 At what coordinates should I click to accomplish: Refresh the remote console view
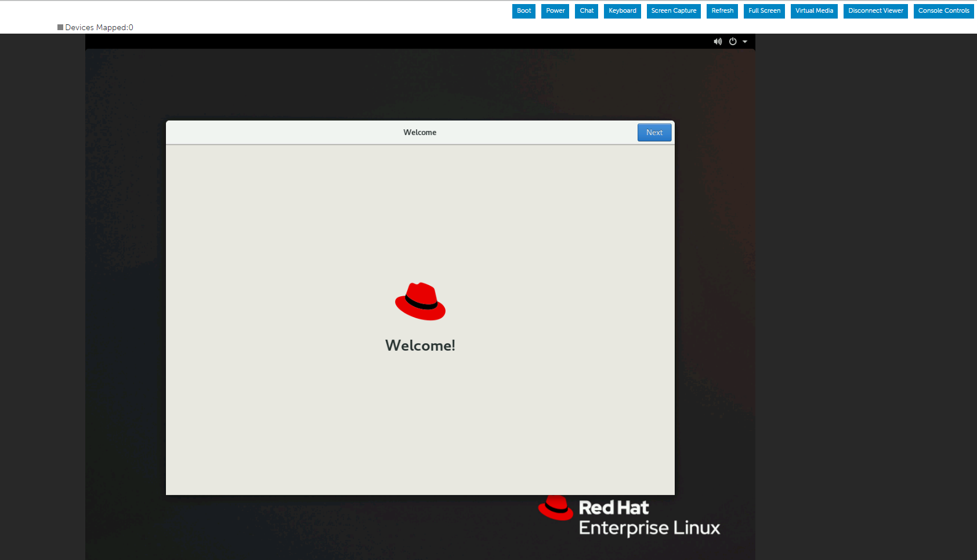(x=722, y=10)
